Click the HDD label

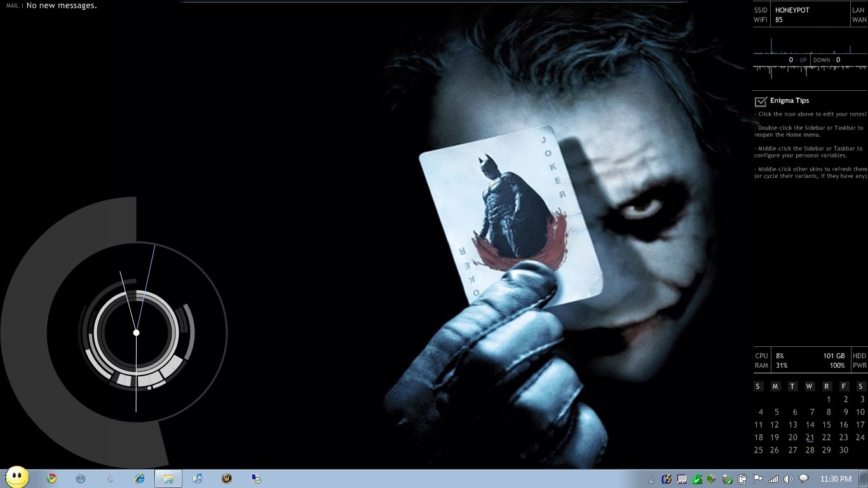(x=859, y=356)
